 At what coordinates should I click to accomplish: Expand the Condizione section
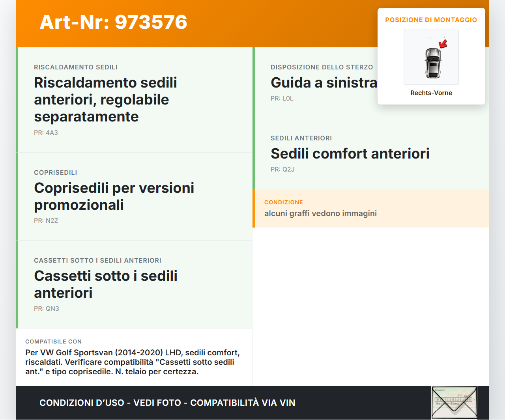(x=371, y=209)
